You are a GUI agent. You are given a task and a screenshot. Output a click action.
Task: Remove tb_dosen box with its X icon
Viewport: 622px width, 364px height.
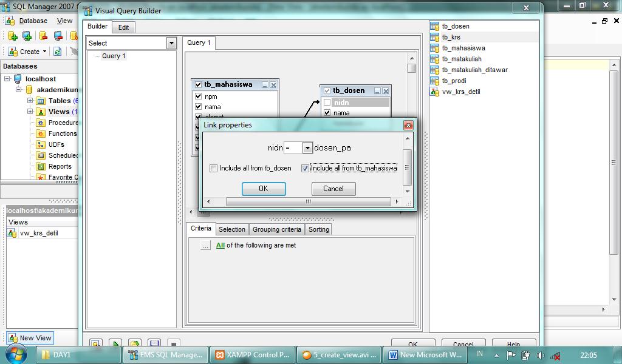pos(386,91)
